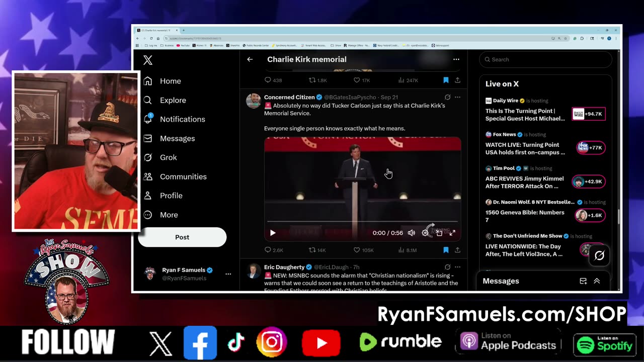The image size is (644, 362).
Task: Like the post with 105K likes
Action: tap(363, 250)
